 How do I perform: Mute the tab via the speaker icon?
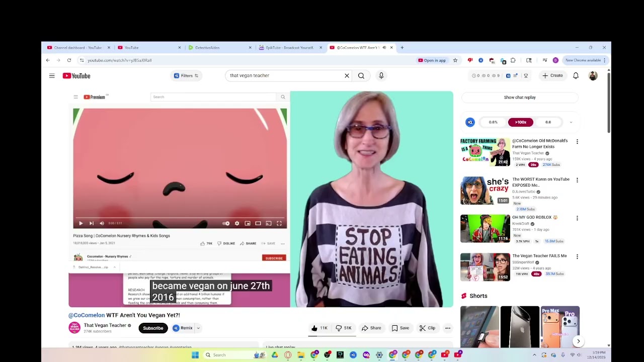(384, 48)
